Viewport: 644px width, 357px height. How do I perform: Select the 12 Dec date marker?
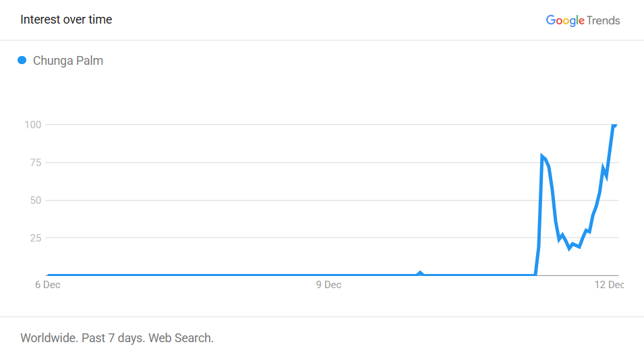(x=609, y=285)
